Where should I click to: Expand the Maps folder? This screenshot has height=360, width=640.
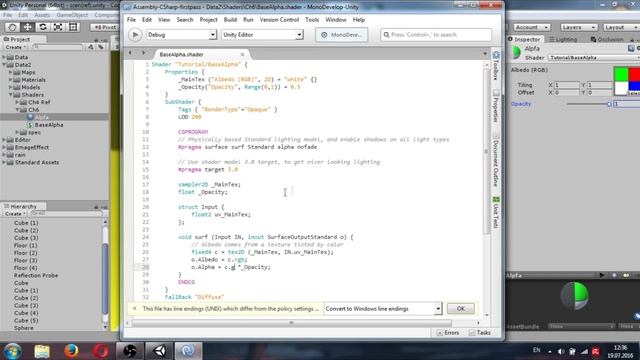point(11,72)
